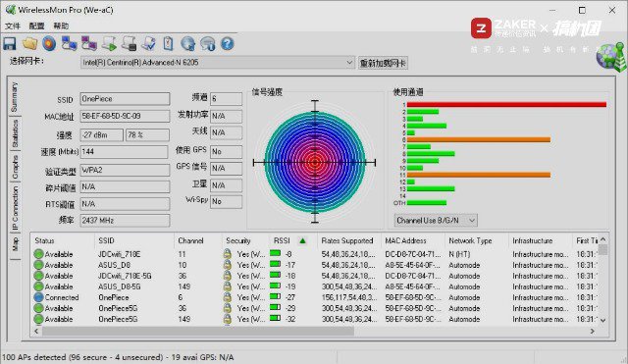Switch to the Map side tab
The image size is (628, 364).
tap(15, 244)
